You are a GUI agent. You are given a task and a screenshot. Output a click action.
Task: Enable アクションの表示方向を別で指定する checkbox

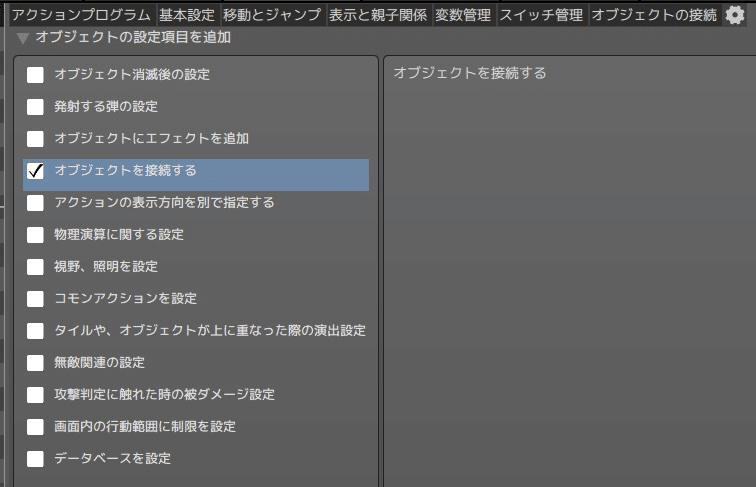35,203
